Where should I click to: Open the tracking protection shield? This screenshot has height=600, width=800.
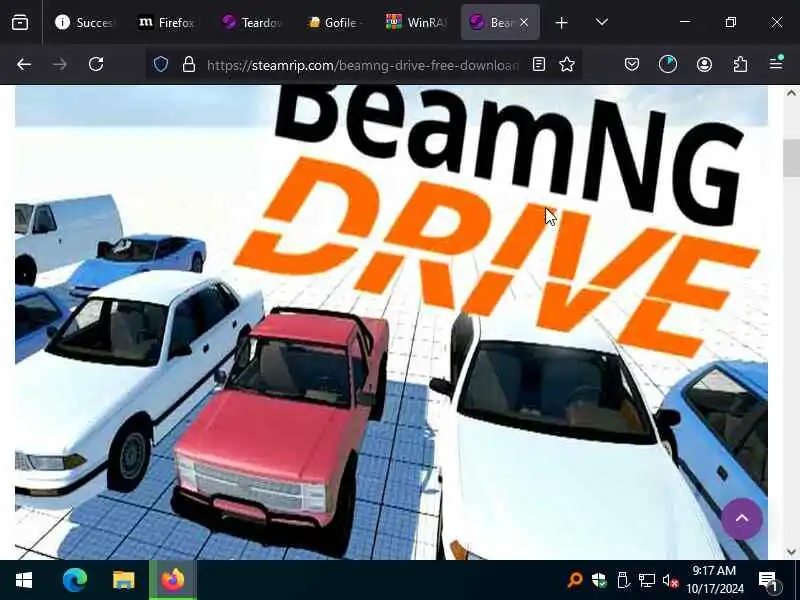coord(161,64)
